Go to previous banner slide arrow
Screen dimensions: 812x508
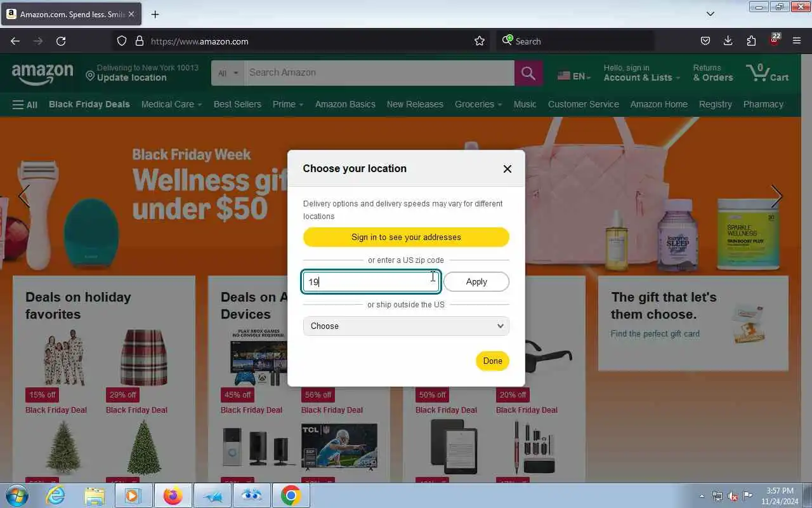(x=24, y=196)
